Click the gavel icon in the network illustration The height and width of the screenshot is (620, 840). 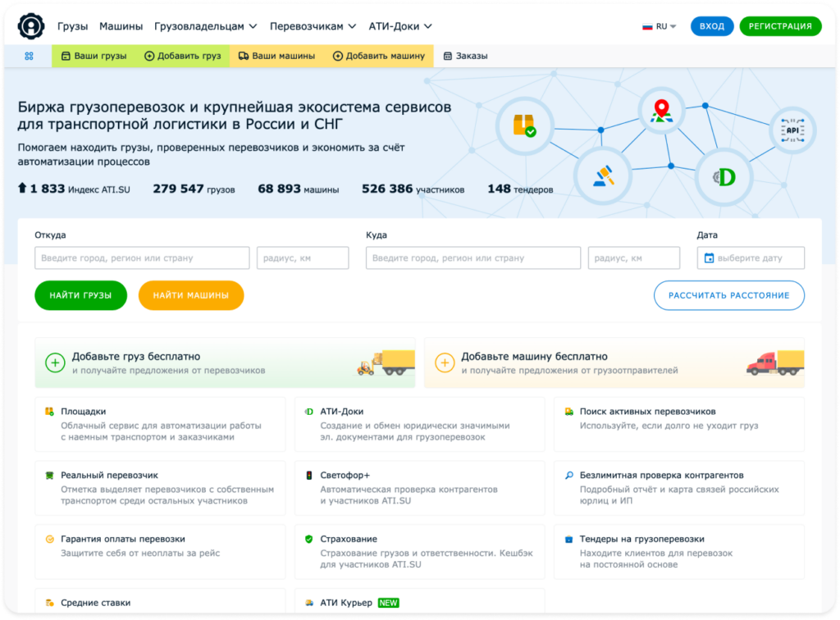pos(603,175)
